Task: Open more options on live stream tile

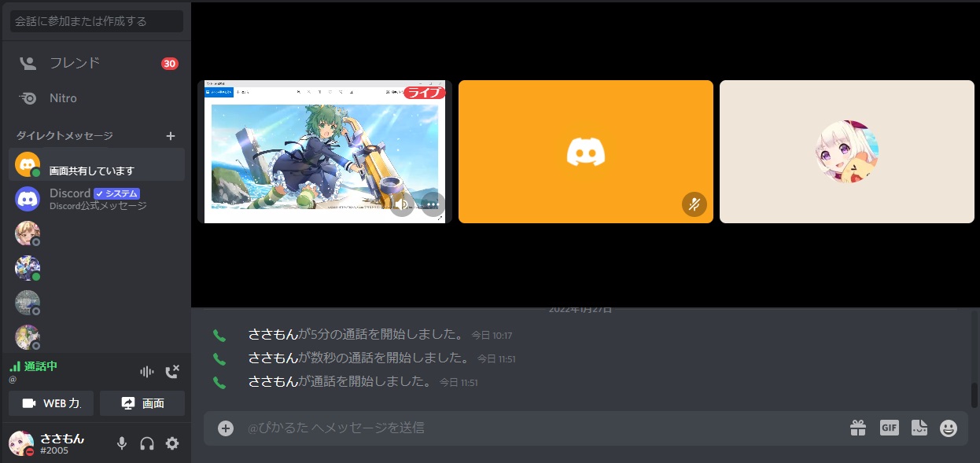Action: [x=433, y=205]
